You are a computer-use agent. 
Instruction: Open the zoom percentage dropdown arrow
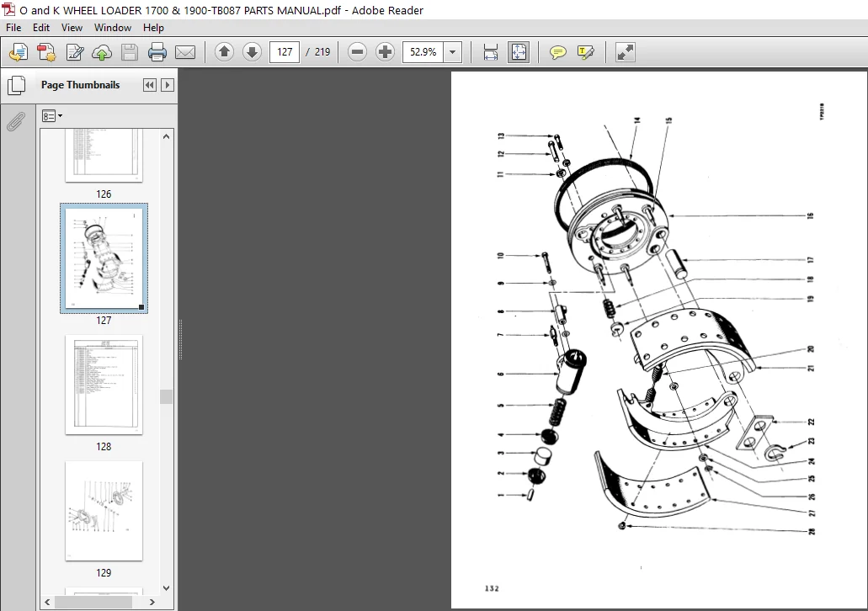tap(452, 52)
